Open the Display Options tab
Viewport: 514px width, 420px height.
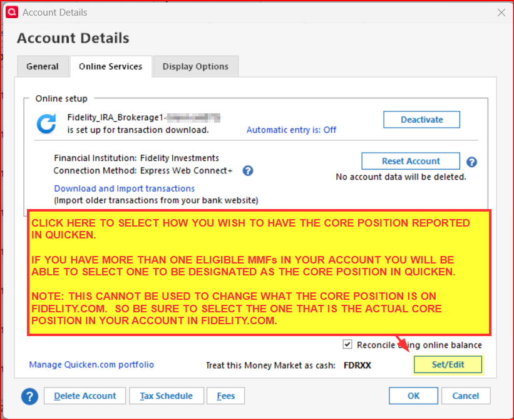(x=196, y=66)
